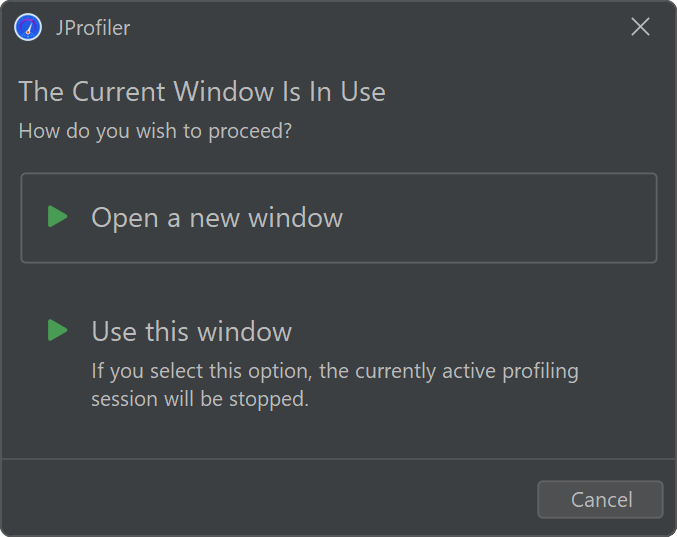677x537 pixels.
Task: Click the word 'window' in 'Open a new window'
Action: (295, 217)
